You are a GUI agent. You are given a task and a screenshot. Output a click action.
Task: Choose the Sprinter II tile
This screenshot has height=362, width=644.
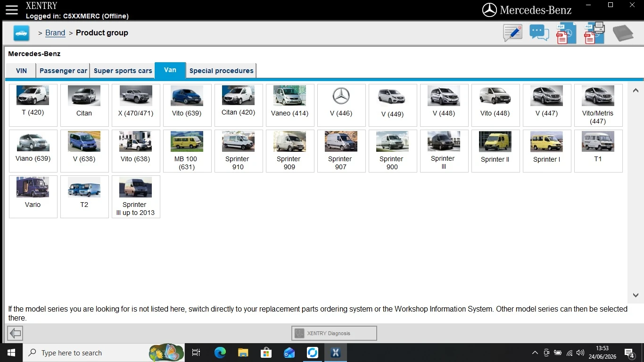(x=495, y=151)
